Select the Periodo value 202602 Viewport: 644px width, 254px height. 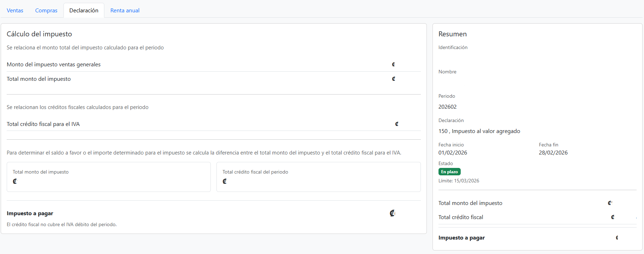tap(447, 107)
